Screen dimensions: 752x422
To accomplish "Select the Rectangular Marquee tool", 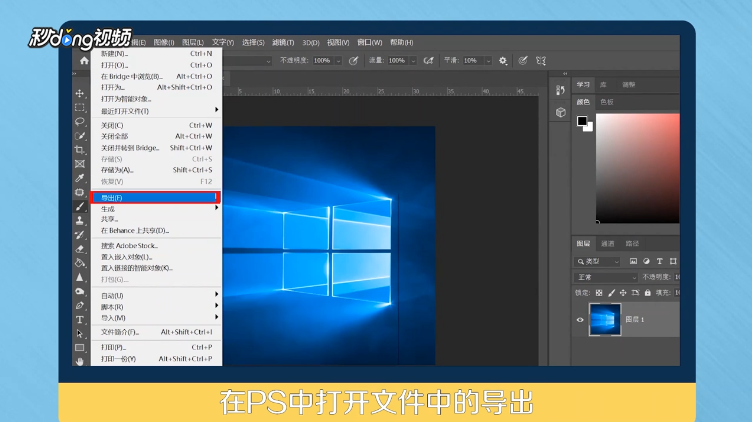I will tap(80, 107).
